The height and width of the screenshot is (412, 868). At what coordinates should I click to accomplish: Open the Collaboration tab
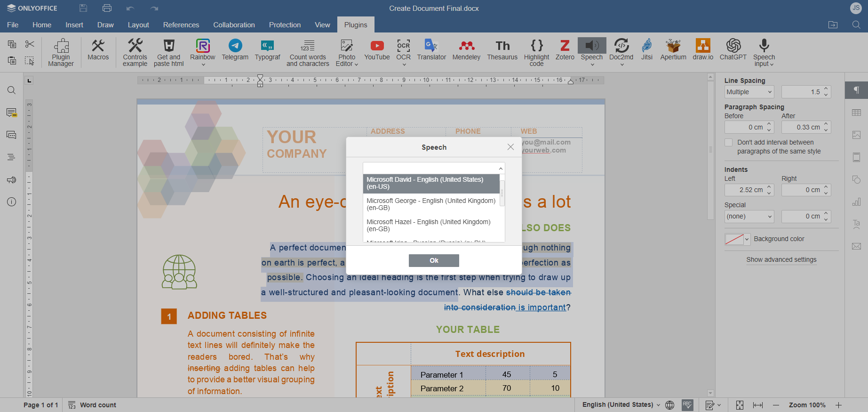234,25
